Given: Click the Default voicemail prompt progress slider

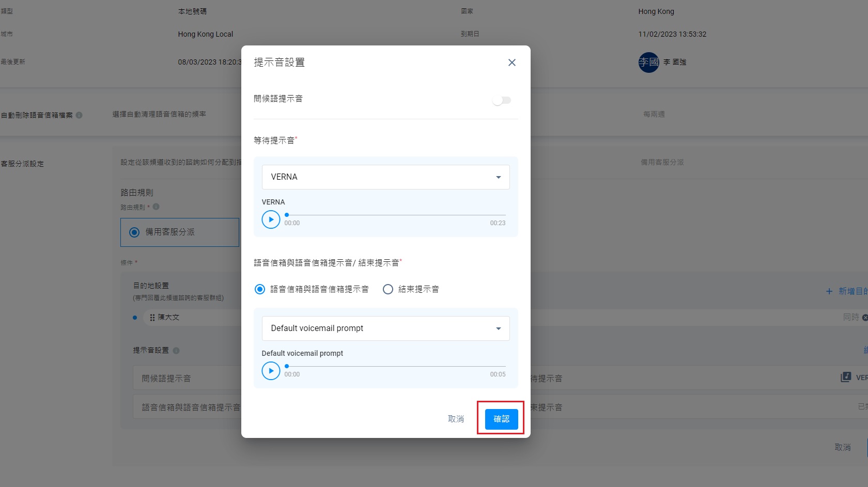Looking at the screenshot, I should [x=396, y=366].
